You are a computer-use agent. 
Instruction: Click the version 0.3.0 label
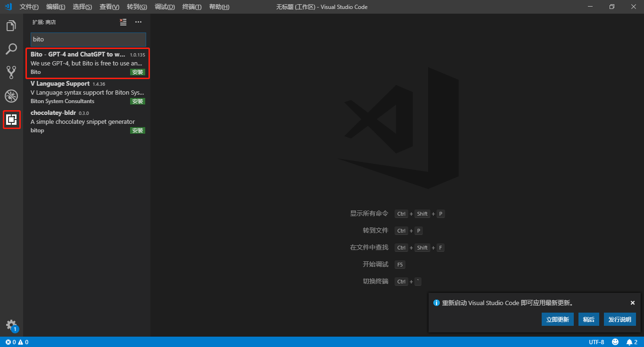[83, 113]
